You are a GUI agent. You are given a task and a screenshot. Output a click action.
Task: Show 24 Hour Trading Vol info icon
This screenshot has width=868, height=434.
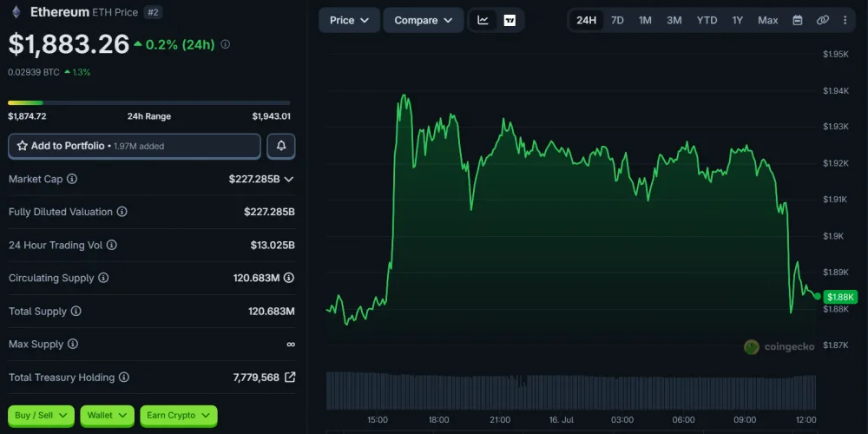(x=111, y=245)
